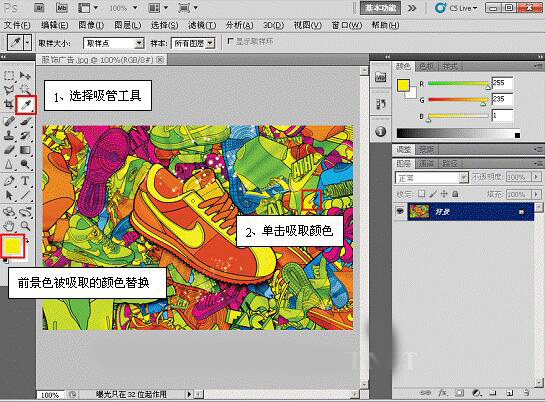Select the Pen tool

click(9, 181)
